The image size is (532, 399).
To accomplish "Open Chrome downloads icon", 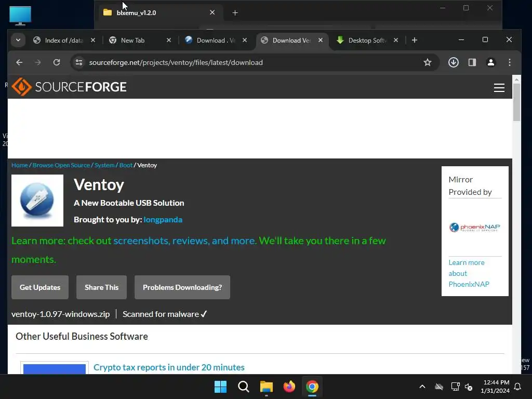I will tap(454, 62).
